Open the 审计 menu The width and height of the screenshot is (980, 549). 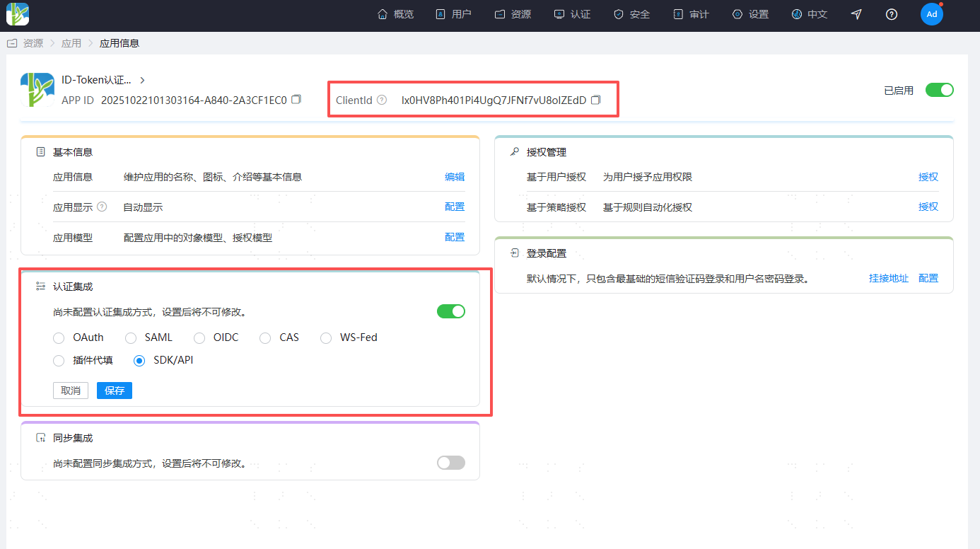click(x=691, y=14)
